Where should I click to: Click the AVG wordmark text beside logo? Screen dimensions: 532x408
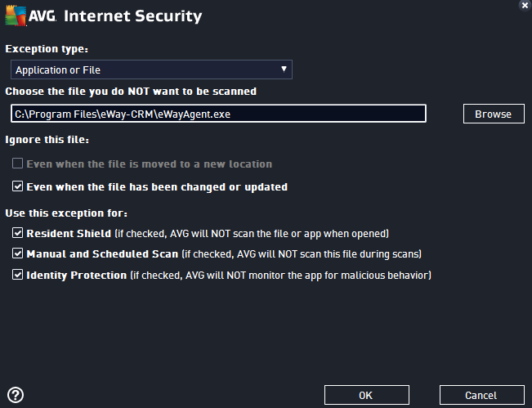[42, 16]
